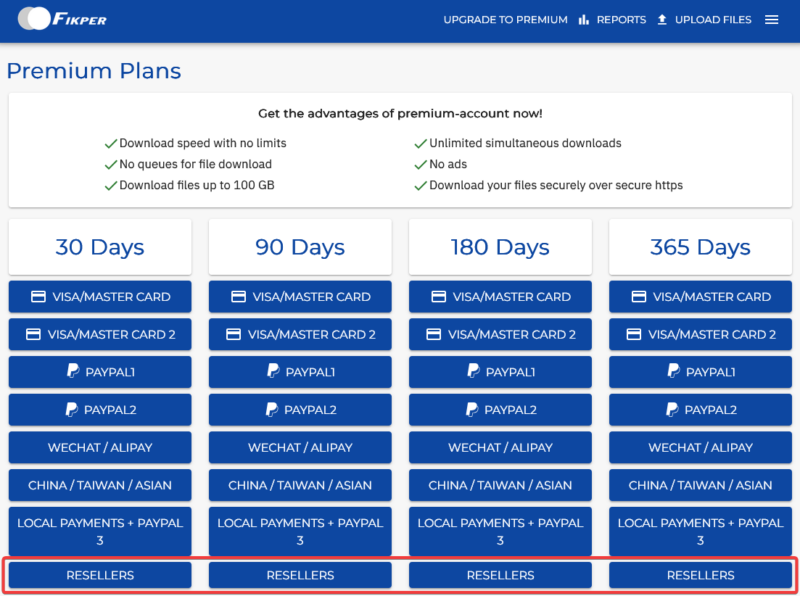
Task: Click the Reports bar chart icon
Action: click(x=584, y=20)
